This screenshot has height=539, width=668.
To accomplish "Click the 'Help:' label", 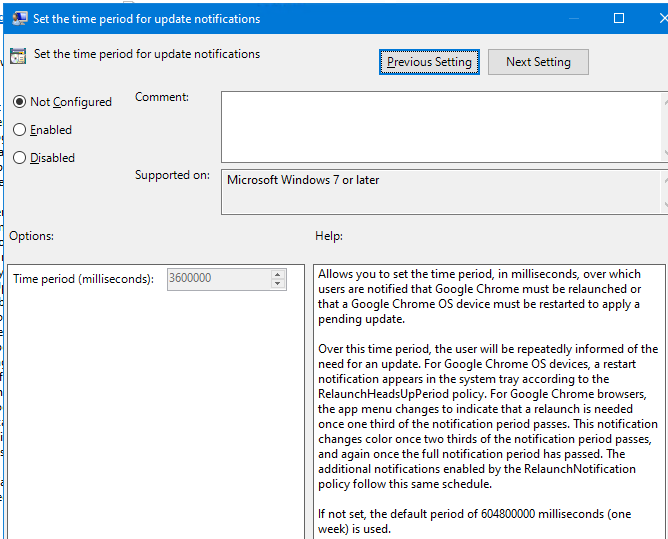I will (329, 236).
